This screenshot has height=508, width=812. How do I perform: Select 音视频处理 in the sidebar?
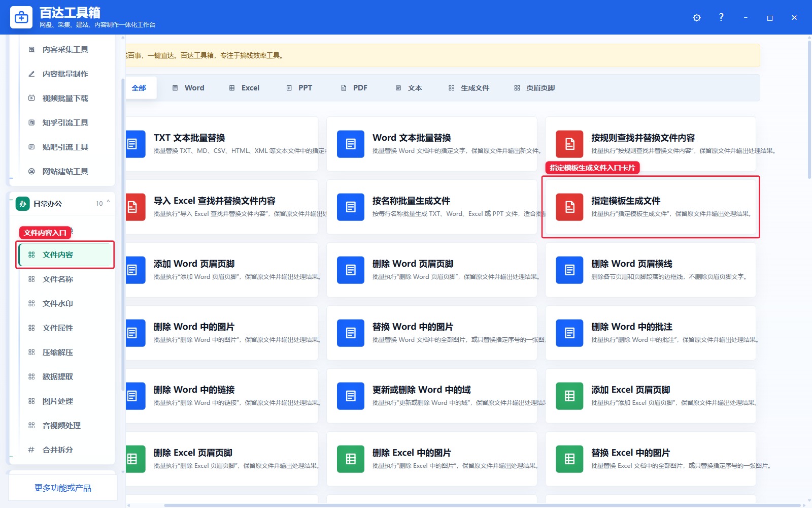pos(65,426)
